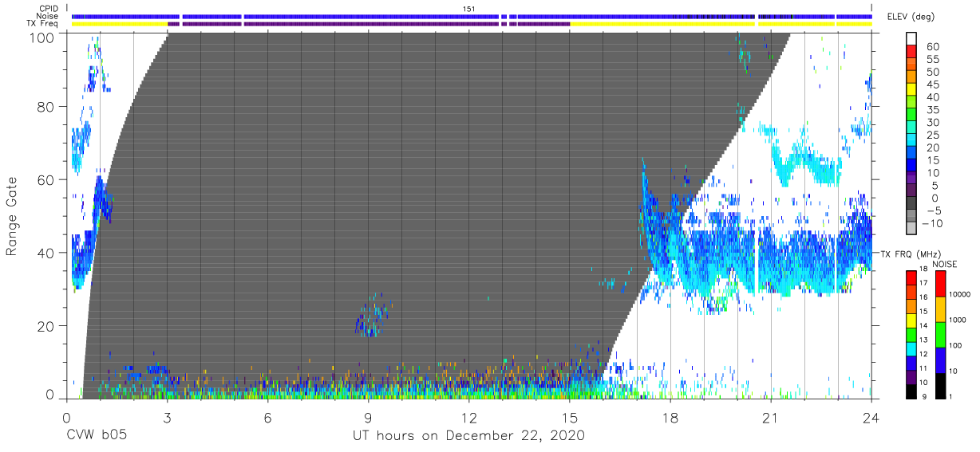Click range gate tick label '20'
The height and width of the screenshot is (452, 980).
[x=46, y=326]
